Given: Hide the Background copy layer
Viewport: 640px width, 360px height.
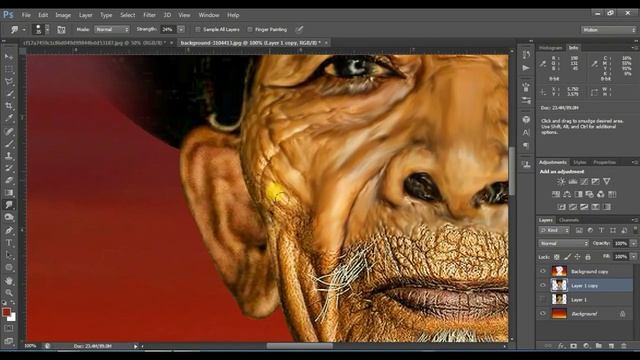Looking at the screenshot, I should tap(543, 271).
